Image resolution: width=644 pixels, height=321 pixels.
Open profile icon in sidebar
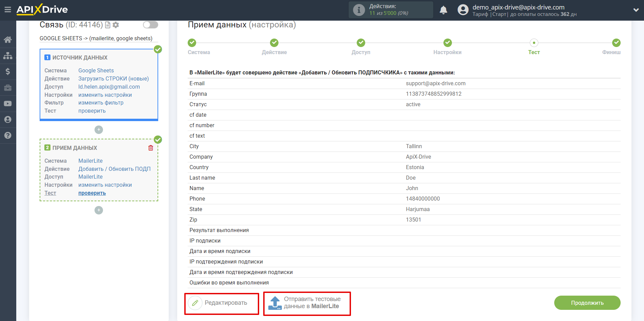8,119
